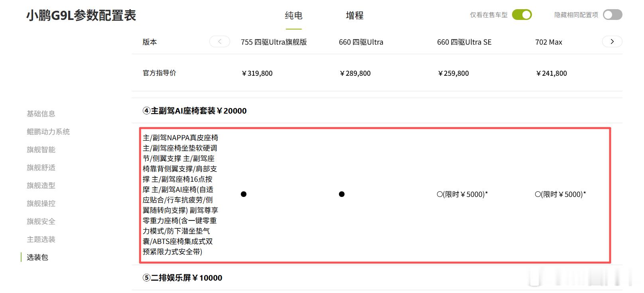This screenshot has width=644, height=293.
Task: Click the 版本 row label
Action: [150, 42]
